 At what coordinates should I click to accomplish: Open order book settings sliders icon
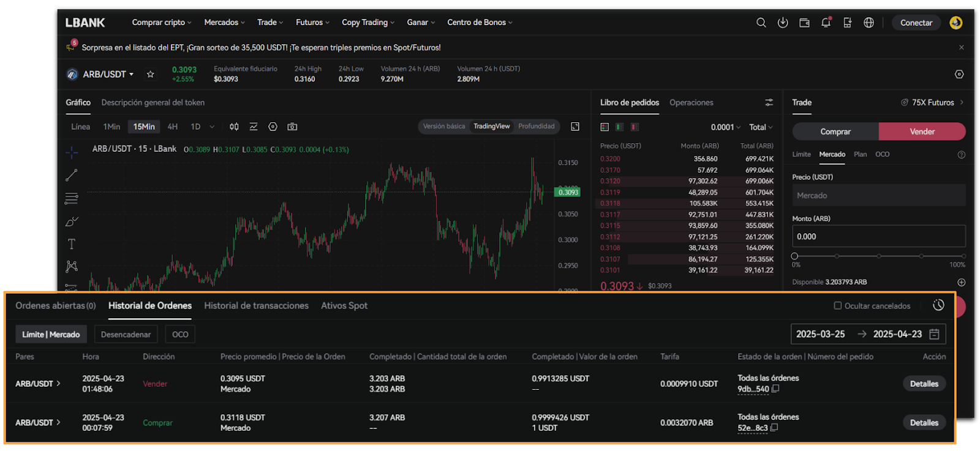tap(769, 102)
